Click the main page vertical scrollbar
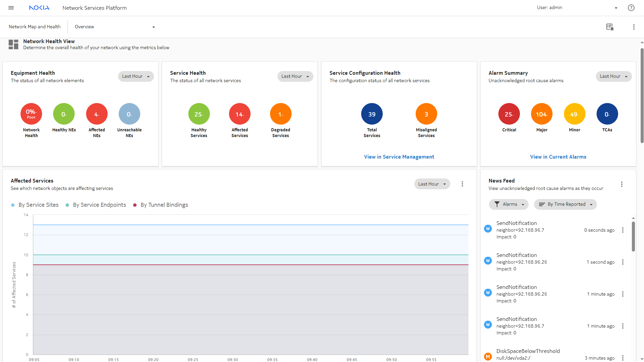Image resolution: width=644 pixels, height=362 pixels. pyautogui.click(x=642, y=96)
